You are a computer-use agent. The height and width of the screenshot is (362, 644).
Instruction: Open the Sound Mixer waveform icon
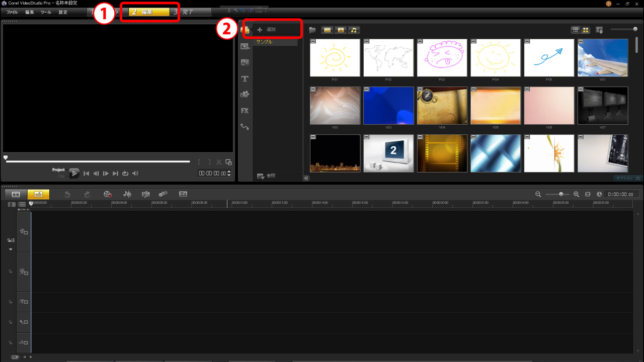tap(127, 194)
